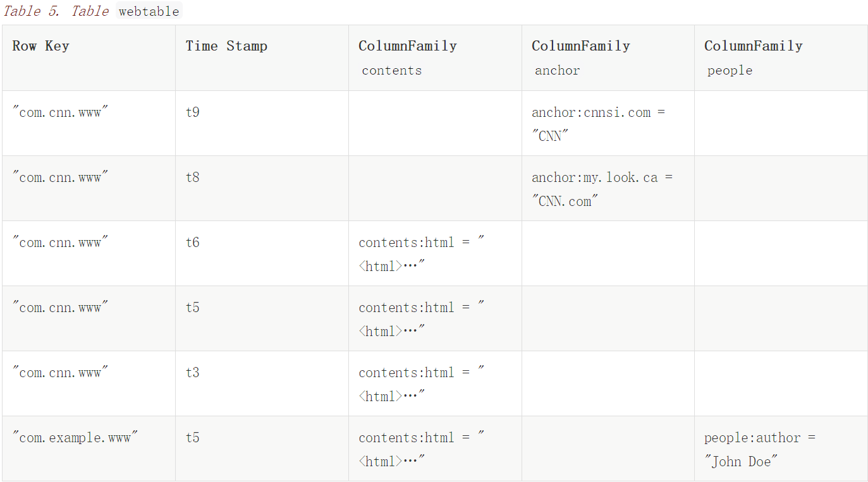Select the "ColumnFamily contents" header cell
Screen dimensions: 868x482
[407, 57]
